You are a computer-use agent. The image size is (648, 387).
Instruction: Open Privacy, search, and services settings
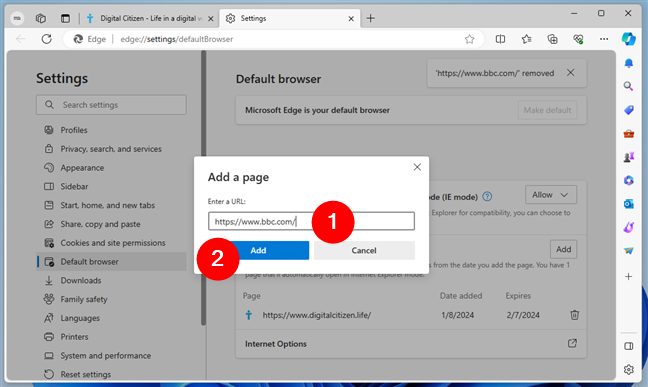pyautogui.click(x=111, y=149)
